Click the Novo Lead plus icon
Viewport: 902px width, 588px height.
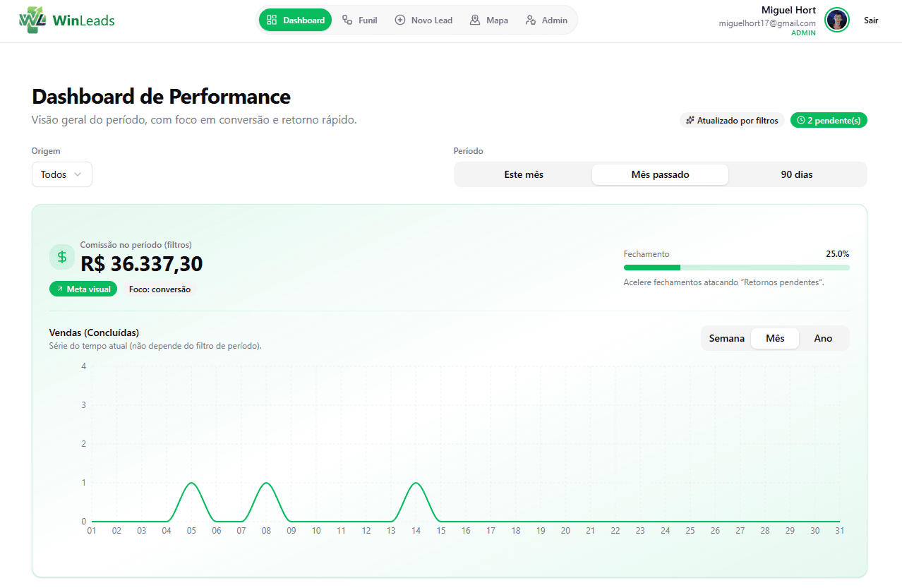(399, 20)
